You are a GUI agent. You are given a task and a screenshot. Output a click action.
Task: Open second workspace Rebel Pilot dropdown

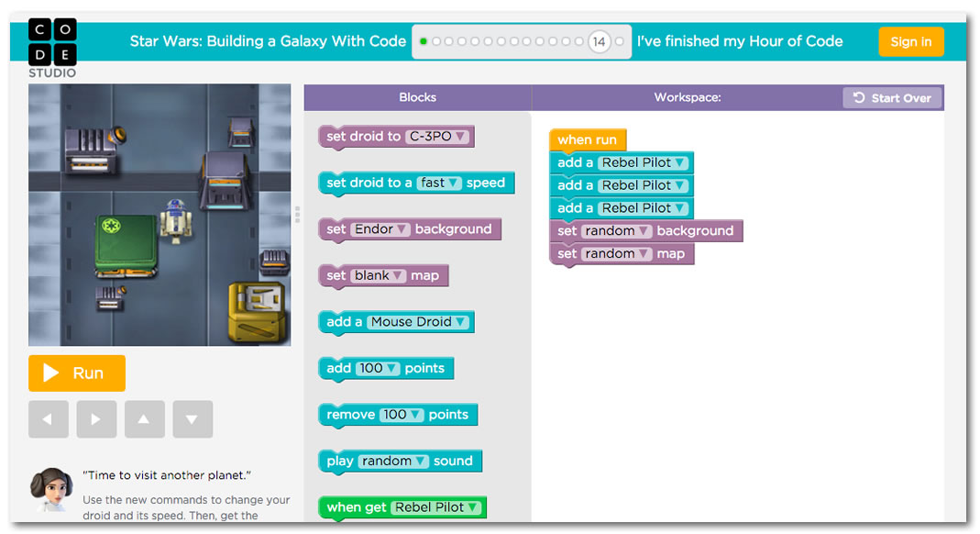point(644,185)
